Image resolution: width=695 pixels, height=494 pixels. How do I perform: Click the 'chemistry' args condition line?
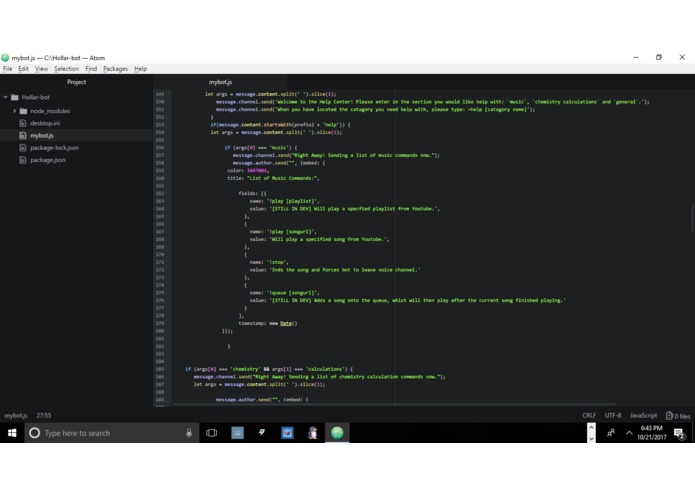click(x=269, y=369)
